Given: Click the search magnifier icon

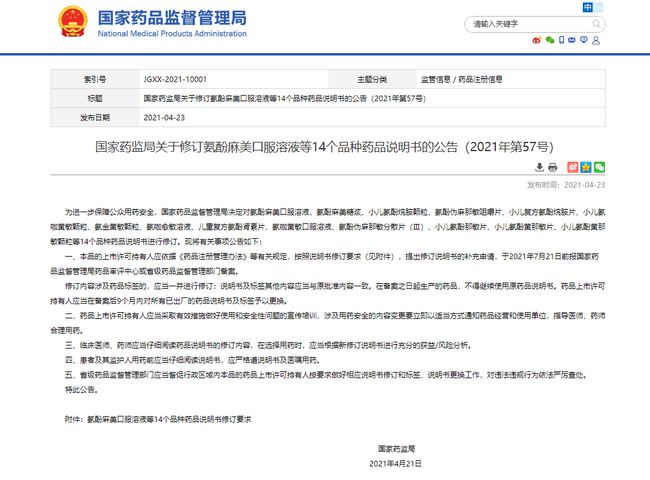Looking at the screenshot, I should (x=596, y=24).
